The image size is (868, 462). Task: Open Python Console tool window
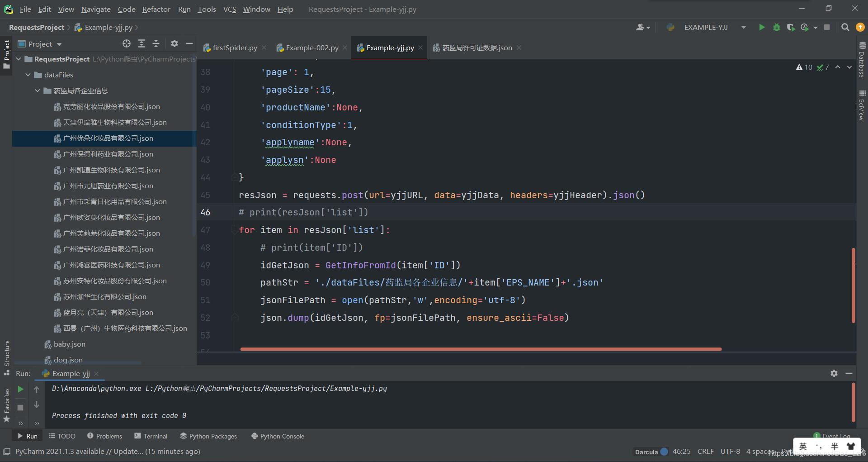click(x=278, y=436)
